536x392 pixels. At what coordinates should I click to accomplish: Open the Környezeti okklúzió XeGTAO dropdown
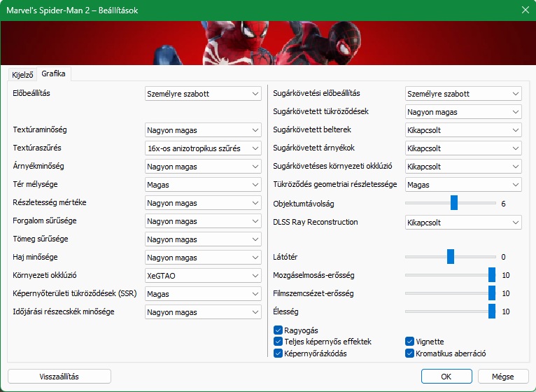tap(203, 275)
